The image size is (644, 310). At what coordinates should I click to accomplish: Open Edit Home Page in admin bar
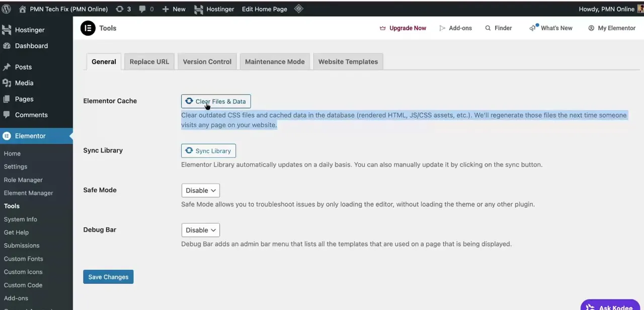265,9
